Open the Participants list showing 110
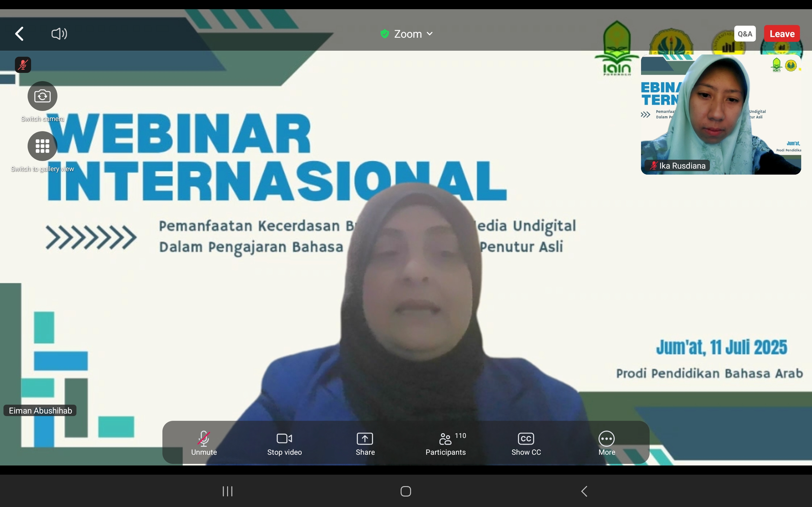Image resolution: width=812 pixels, height=507 pixels. pos(446,443)
